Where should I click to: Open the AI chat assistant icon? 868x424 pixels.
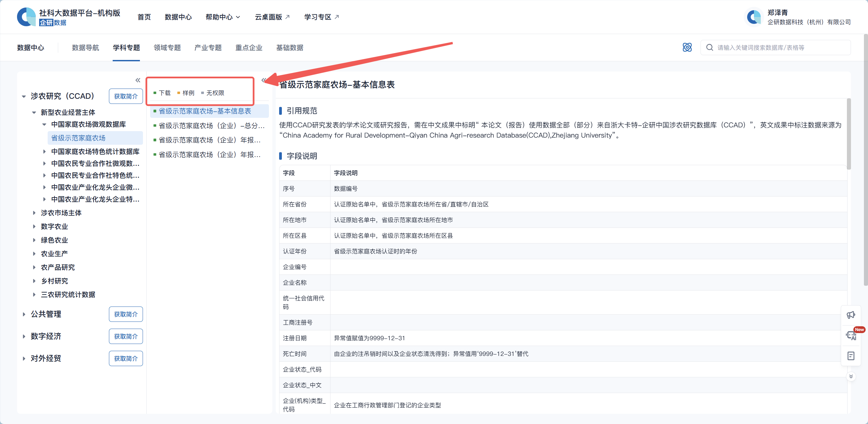click(851, 335)
